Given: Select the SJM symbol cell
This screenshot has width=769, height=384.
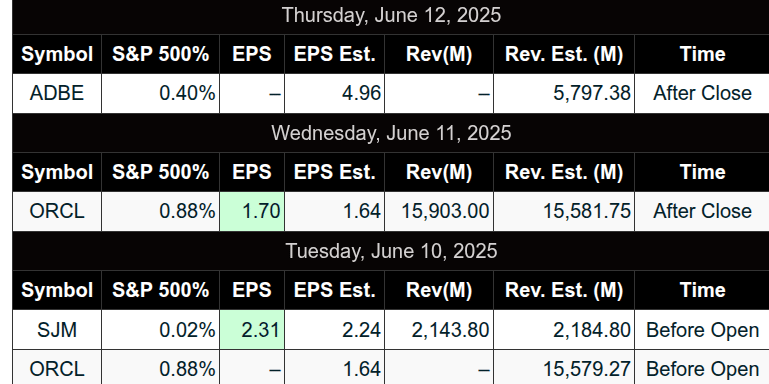Looking at the screenshot, I should pos(57,330).
